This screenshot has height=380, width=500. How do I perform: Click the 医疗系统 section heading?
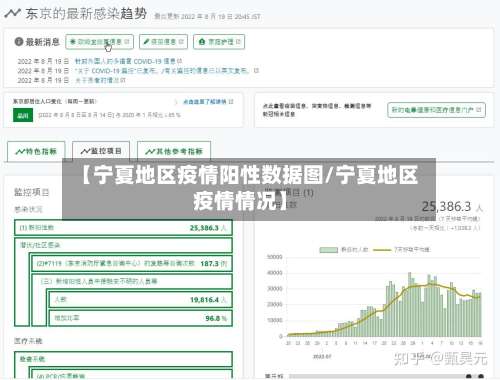pyautogui.click(x=28, y=341)
